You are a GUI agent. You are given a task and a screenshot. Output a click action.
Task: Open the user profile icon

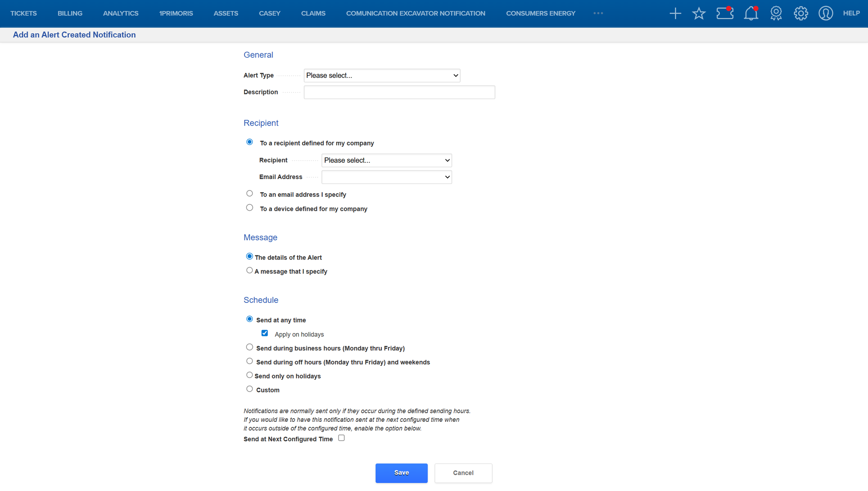[826, 14]
